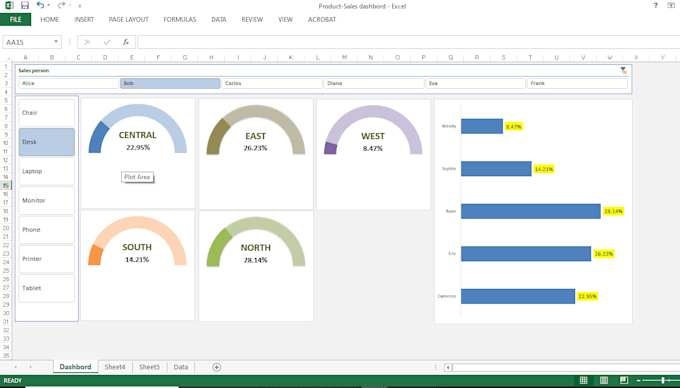Open the PAGE LAYOUT tab
This screenshot has width=680, height=388.
pos(128,20)
